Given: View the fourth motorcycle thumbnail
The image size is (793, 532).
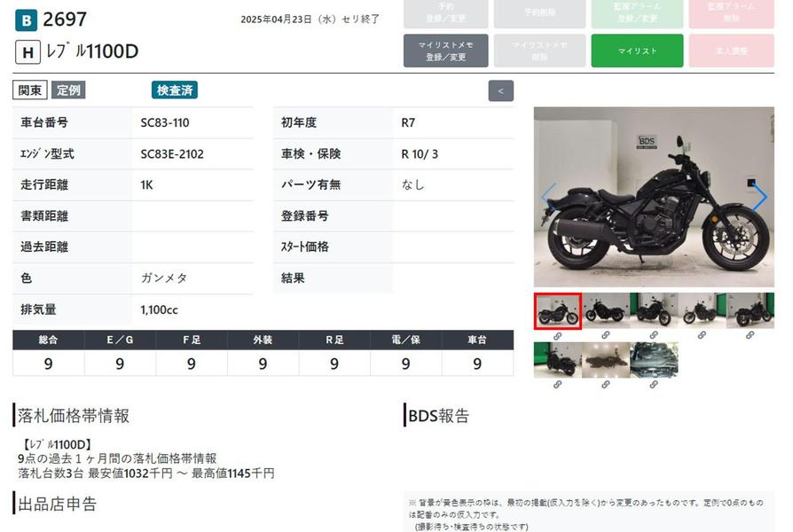Looking at the screenshot, I should point(702,311).
